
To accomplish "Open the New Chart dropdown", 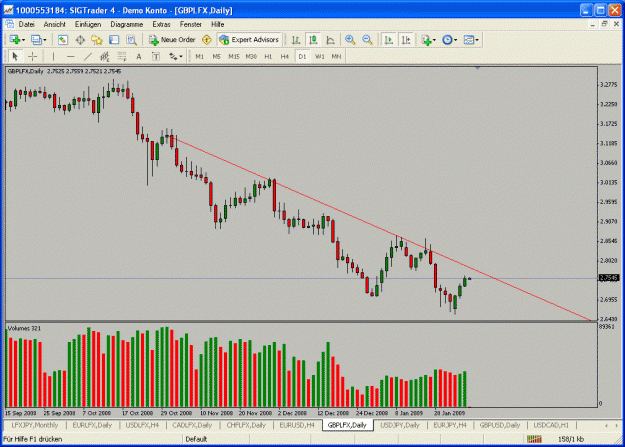I will click(17, 40).
